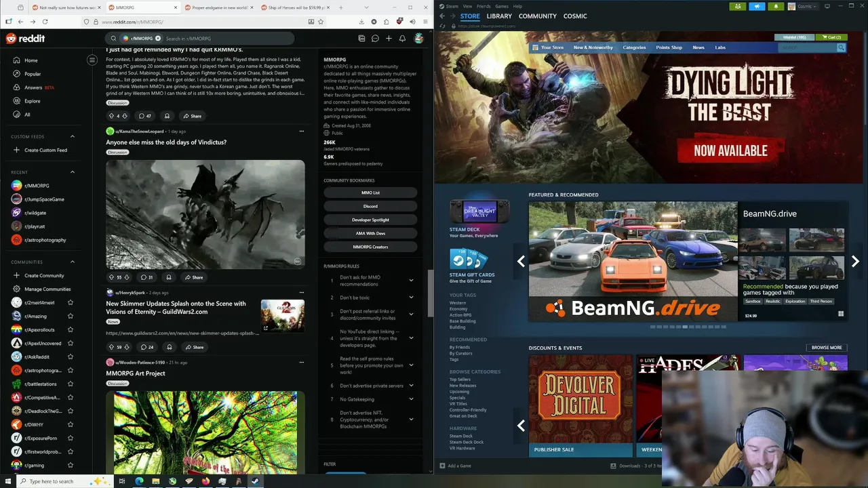Switch to 'Ship of Heroes' browser tab
Viewport: 868px width, 488px height.
[x=295, y=7]
